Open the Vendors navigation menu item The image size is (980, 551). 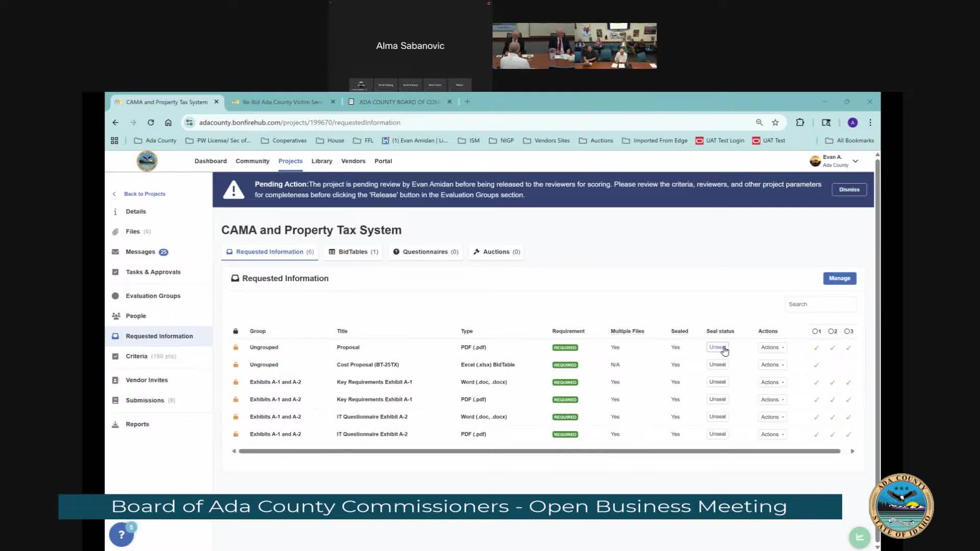click(353, 161)
